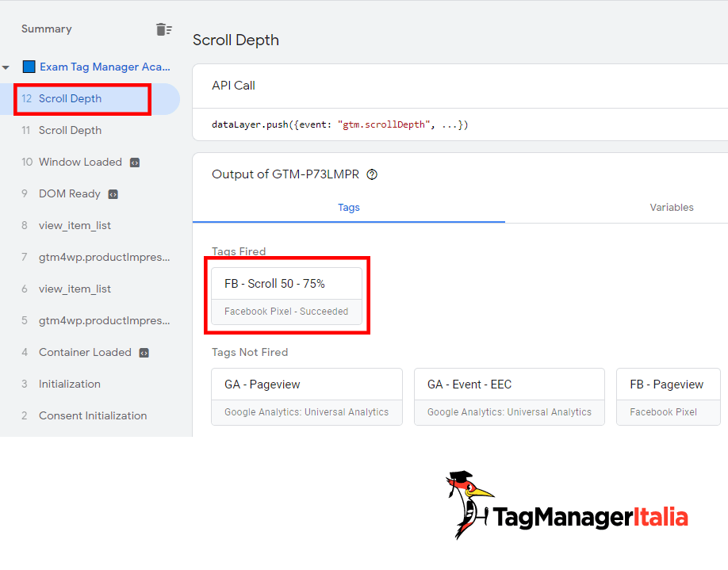
Task: Select event 9 DOM Ready
Action: 90,194
